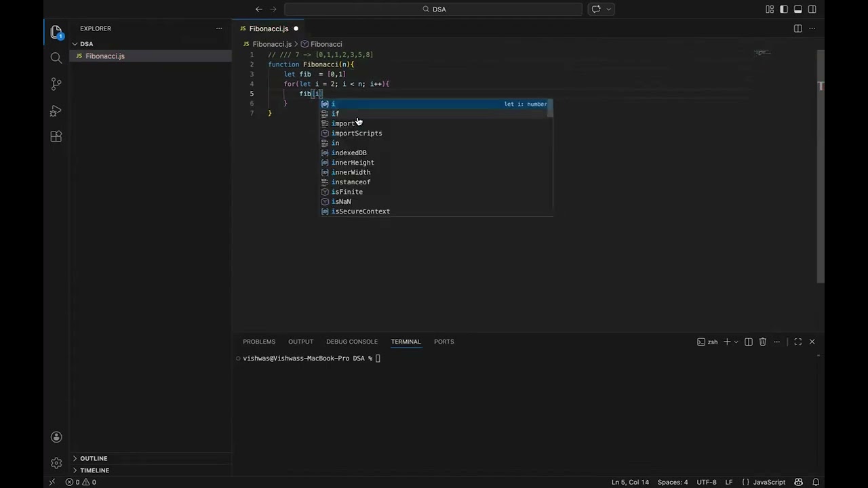The image size is (868, 488).
Task: Switch to the Debug Console tab
Action: (x=352, y=342)
